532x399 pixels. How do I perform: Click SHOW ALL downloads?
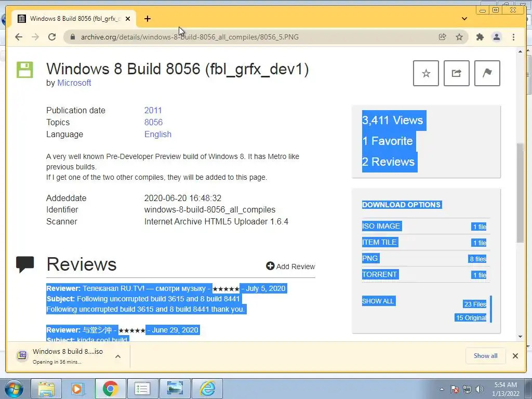click(378, 301)
